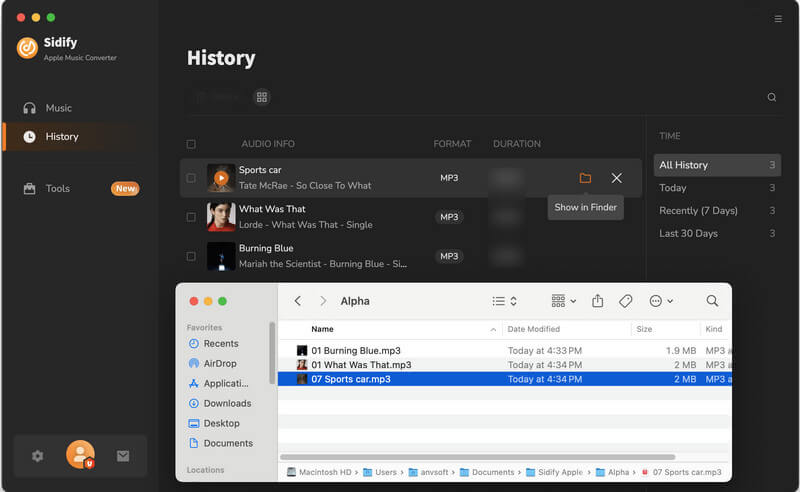This screenshot has width=800, height=492.
Task: Check the What Was That track checkbox
Action: 191,217
